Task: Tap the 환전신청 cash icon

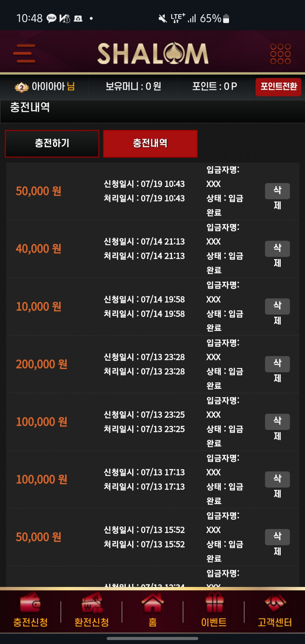Action: point(92,602)
